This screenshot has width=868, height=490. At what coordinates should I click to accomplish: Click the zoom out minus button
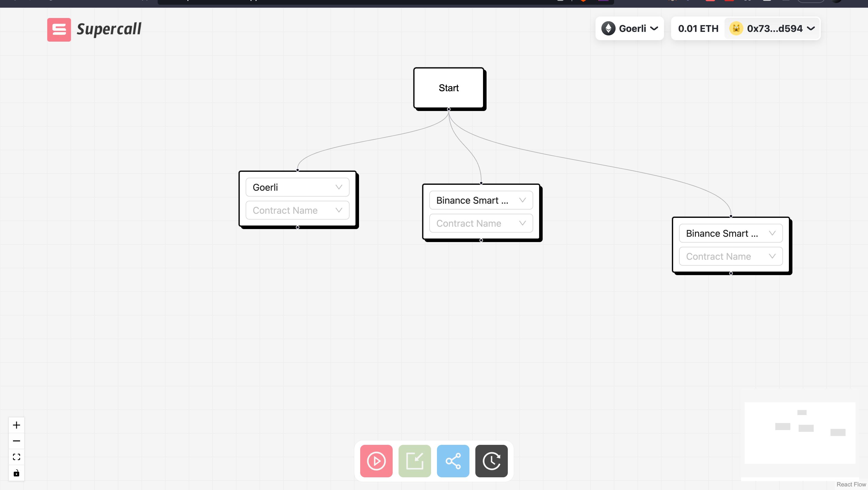pyautogui.click(x=17, y=441)
